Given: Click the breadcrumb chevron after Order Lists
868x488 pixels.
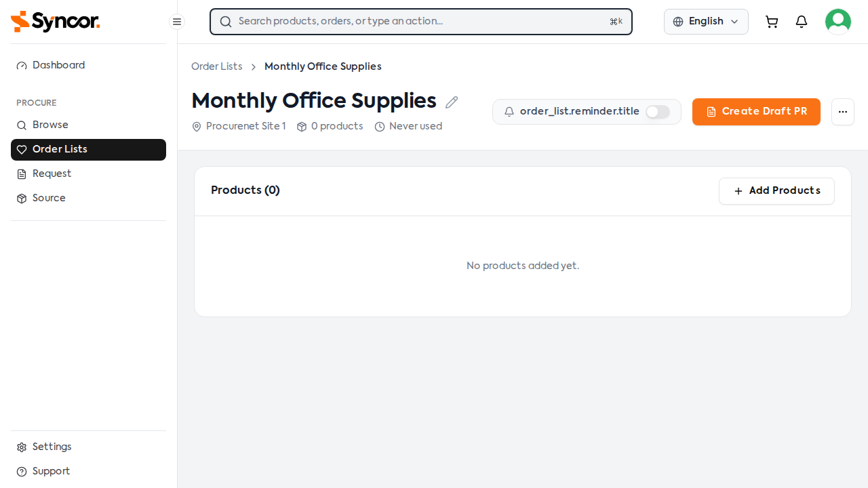Looking at the screenshot, I should click(x=254, y=67).
